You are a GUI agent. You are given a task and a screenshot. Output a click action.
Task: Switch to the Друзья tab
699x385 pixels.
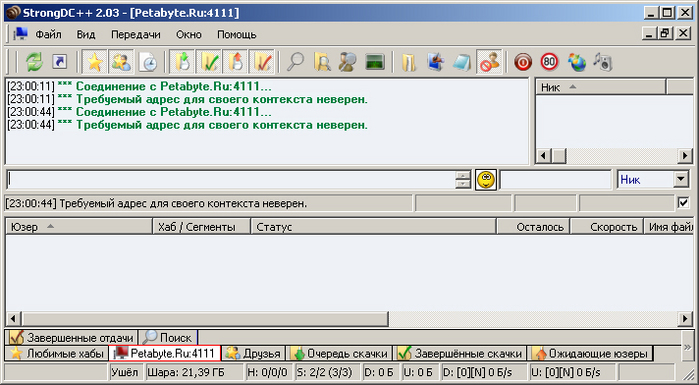(253, 353)
